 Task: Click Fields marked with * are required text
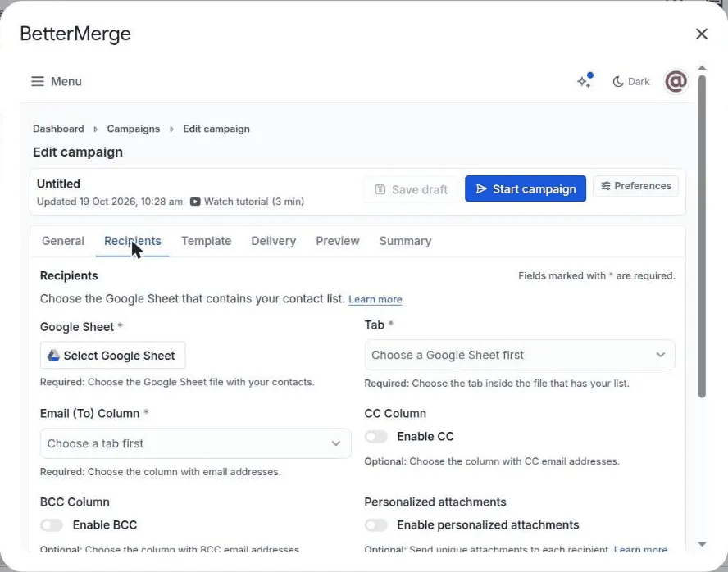click(597, 276)
